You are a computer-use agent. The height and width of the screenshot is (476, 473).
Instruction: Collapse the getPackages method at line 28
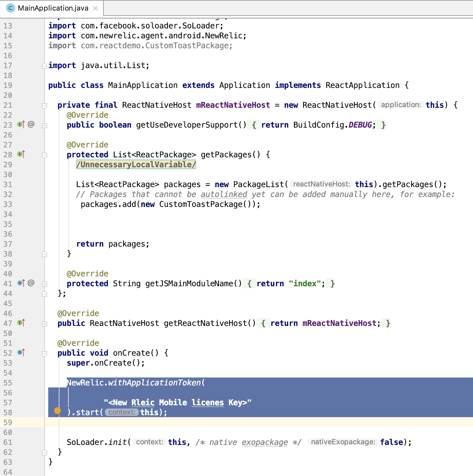[x=45, y=155]
